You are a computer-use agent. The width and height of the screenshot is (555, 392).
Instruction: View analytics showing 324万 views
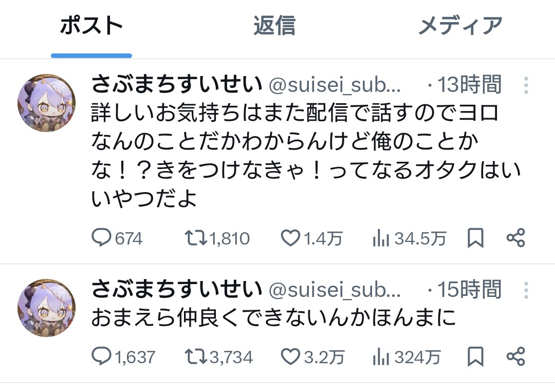pyautogui.click(x=380, y=356)
